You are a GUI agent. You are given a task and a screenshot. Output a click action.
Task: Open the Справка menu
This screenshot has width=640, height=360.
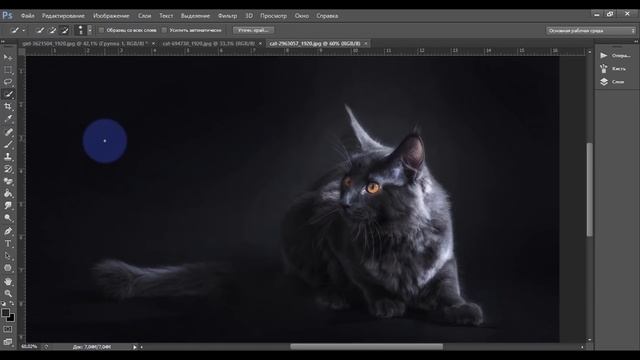pos(327,16)
